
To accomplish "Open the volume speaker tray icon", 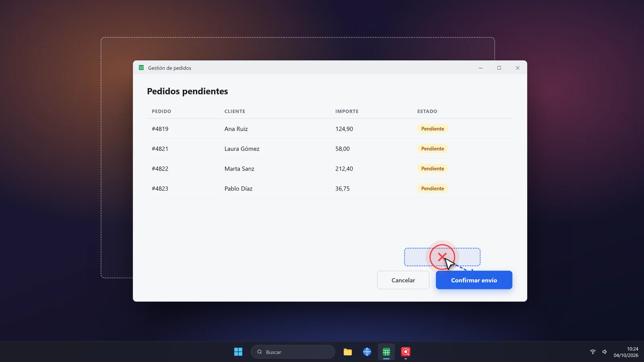I will point(605,352).
